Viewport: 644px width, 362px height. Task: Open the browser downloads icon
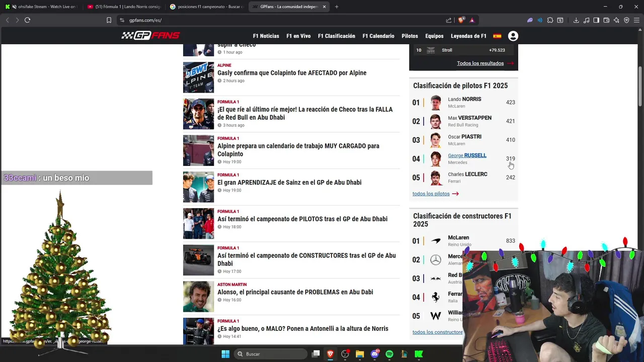[x=576, y=20]
